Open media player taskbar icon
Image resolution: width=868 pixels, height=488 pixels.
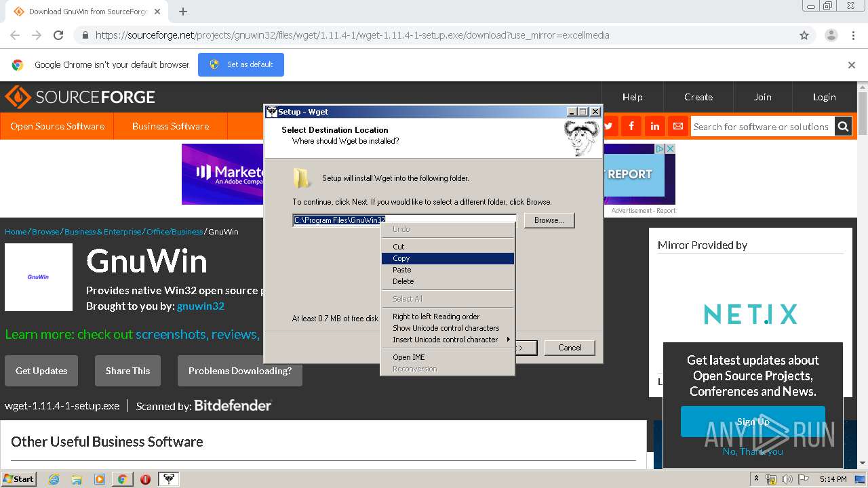[100, 479]
